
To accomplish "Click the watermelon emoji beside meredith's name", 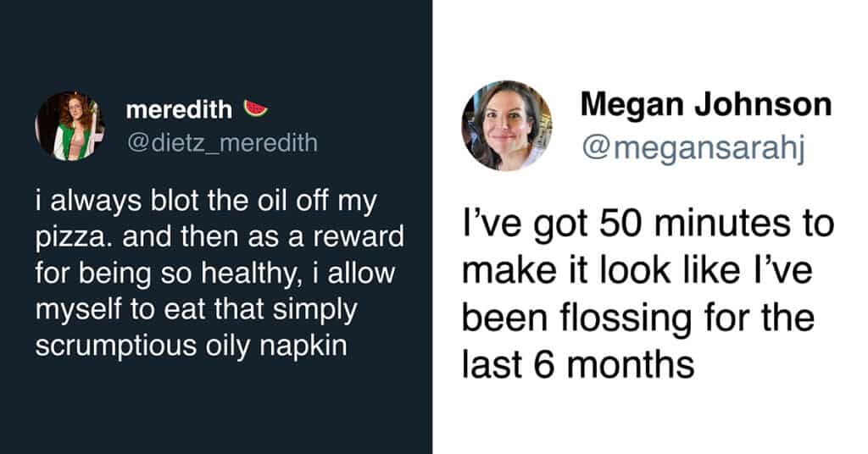I will click(x=255, y=109).
